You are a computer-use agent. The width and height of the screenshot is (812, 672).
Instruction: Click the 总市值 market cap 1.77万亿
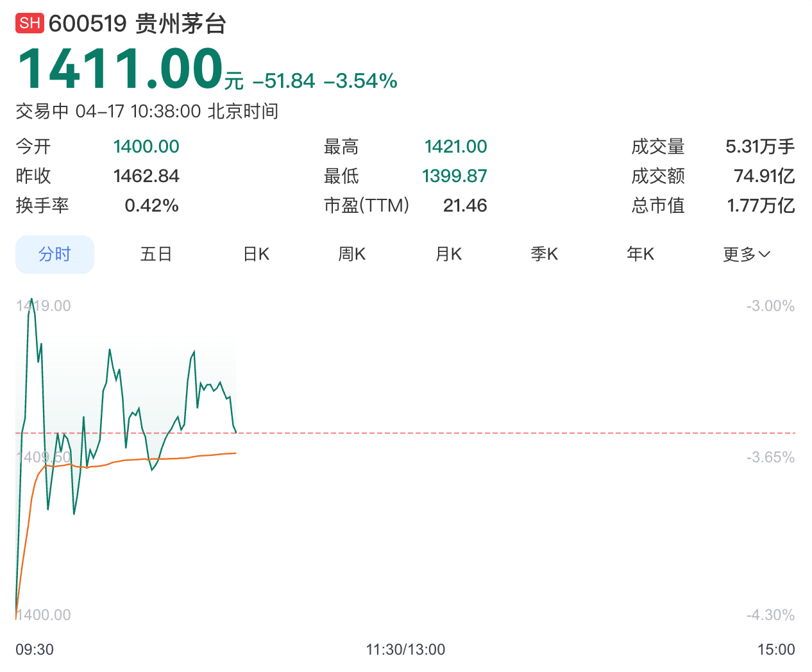pos(760,206)
